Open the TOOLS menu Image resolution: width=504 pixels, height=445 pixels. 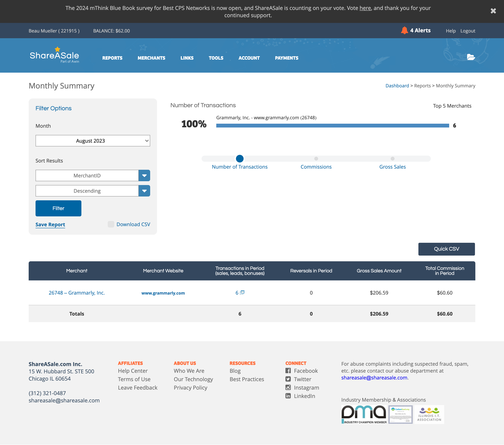pyautogui.click(x=216, y=58)
